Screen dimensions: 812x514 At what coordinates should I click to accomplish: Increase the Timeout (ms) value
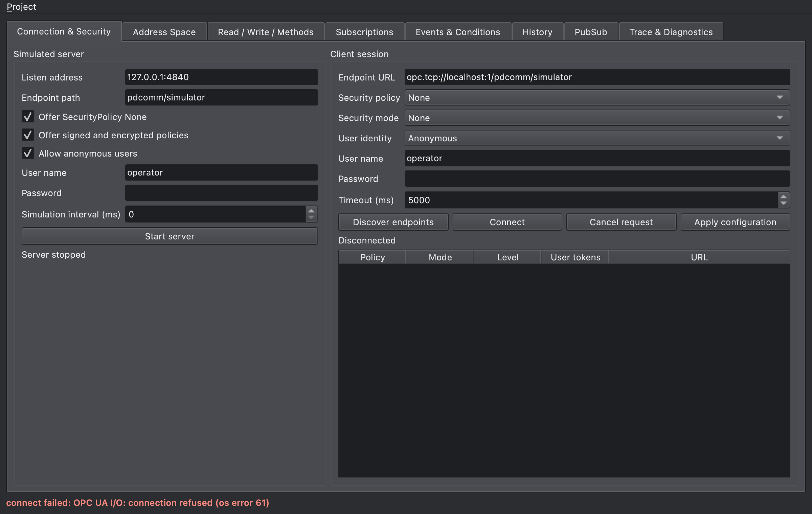(x=784, y=196)
